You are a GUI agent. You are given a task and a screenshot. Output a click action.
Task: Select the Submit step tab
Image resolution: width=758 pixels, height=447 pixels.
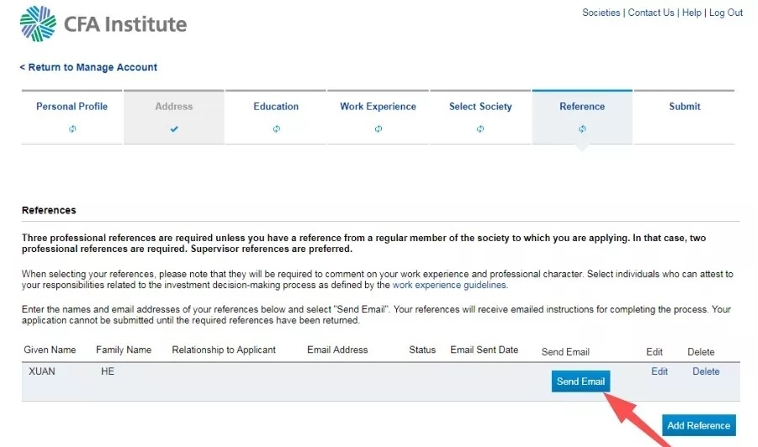pos(684,106)
